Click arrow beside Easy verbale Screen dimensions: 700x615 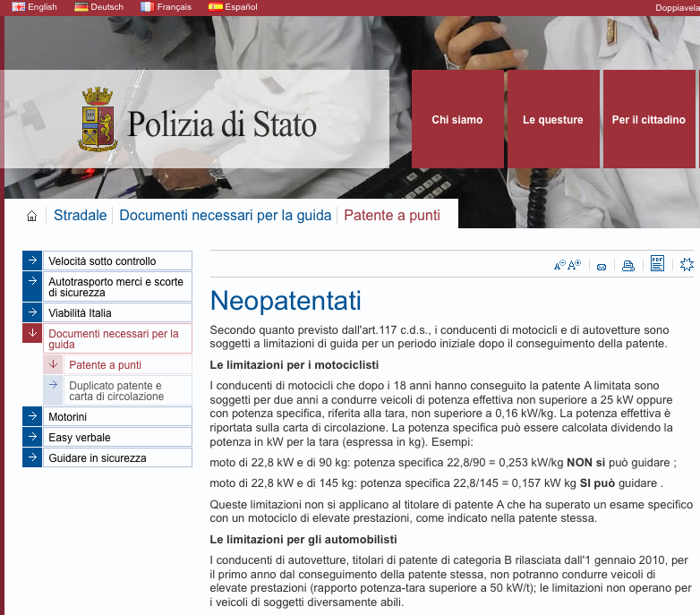point(32,437)
